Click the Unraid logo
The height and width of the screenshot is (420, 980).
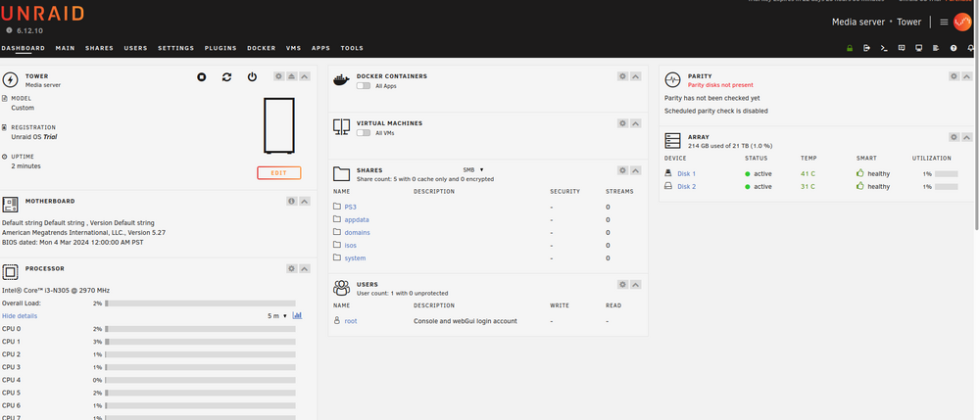click(x=42, y=13)
